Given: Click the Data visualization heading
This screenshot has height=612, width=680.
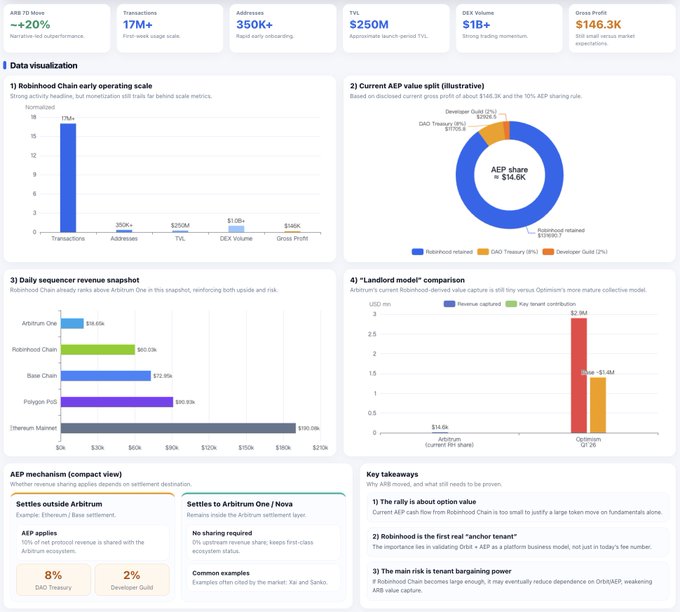Looking at the screenshot, I should tap(43, 65).
